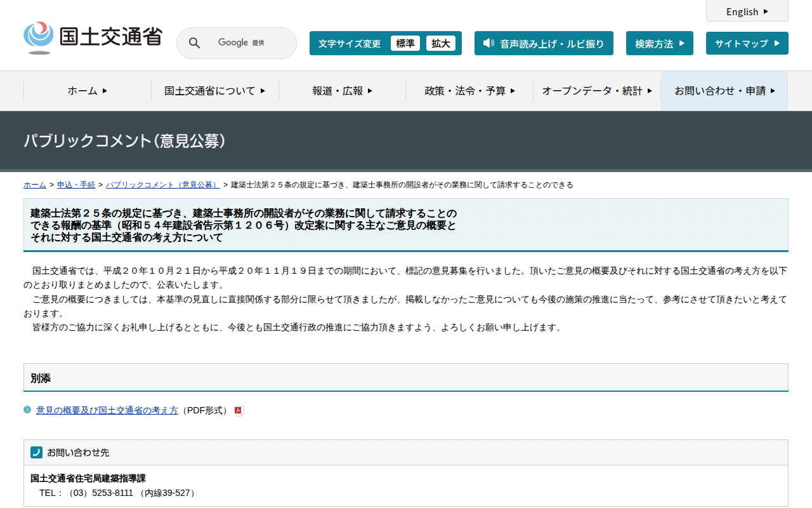Click the PDF file icon
The height and width of the screenshot is (508, 812).
coord(239,411)
